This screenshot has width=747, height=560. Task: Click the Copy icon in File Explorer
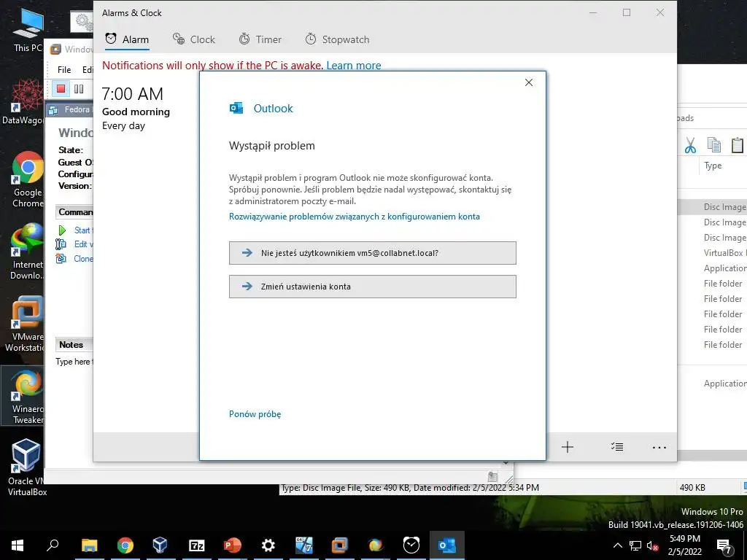point(713,145)
